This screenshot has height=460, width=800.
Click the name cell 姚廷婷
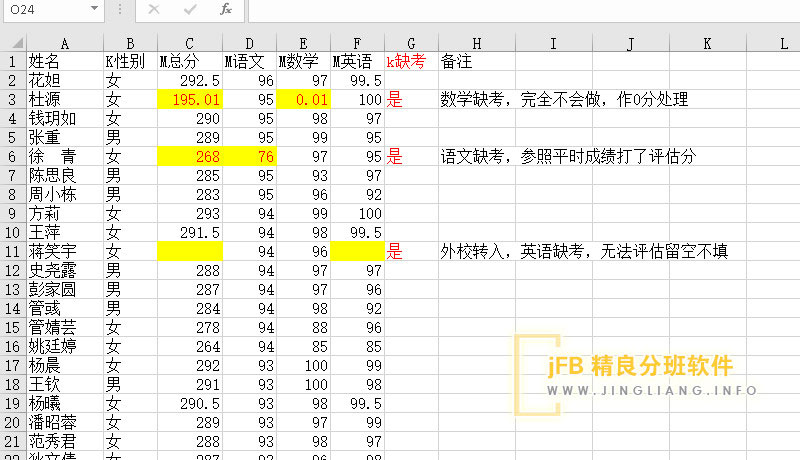65,347
